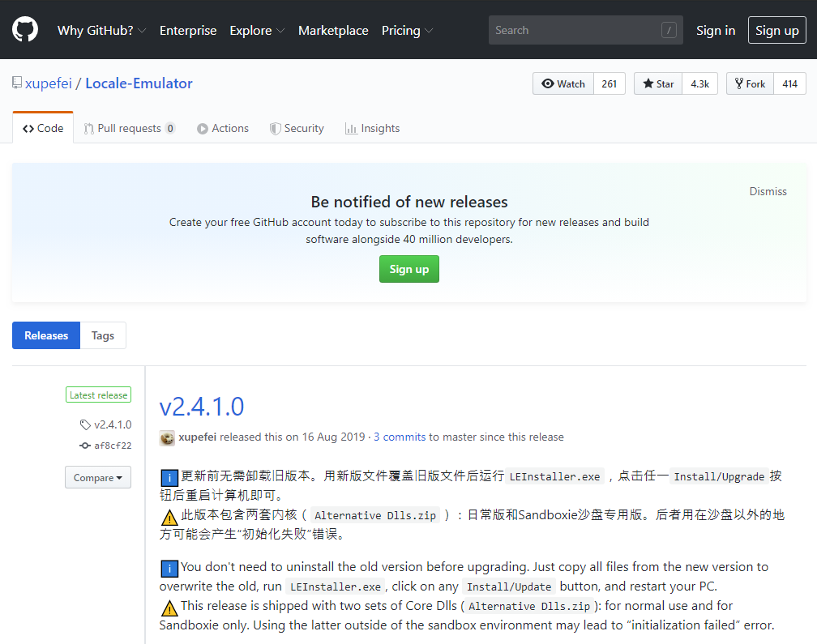Expand the Compare dropdown
The image size is (817, 644).
[x=98, y=477]
